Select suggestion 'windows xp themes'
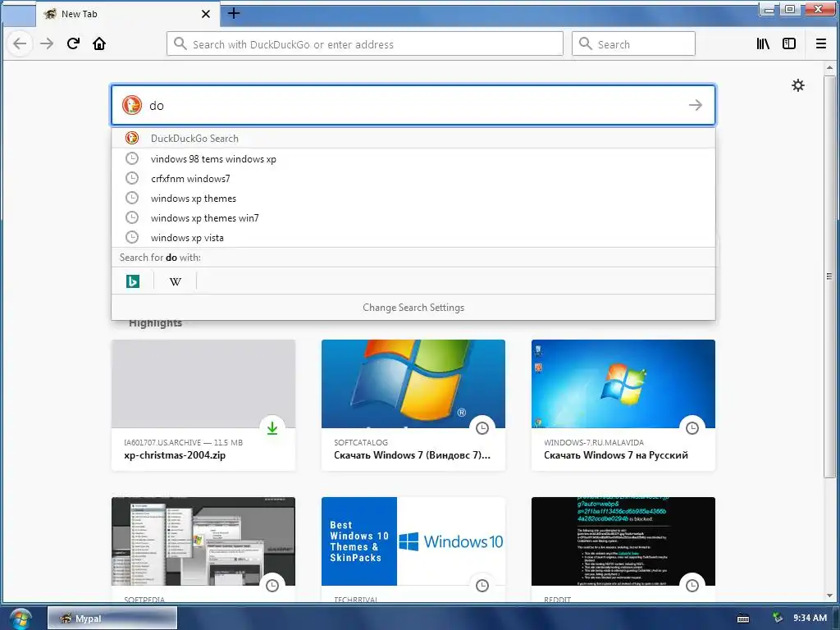Screen dimensions: 840x630 click(x=413, y=199)
